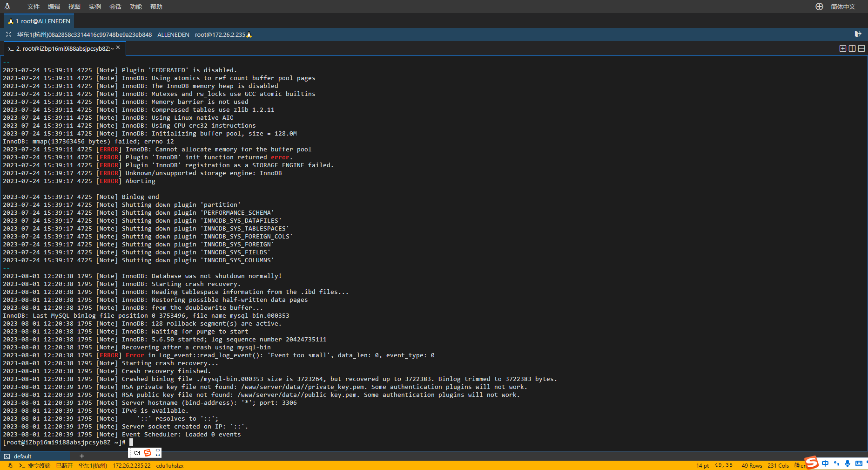Select the default profile tab at bottom
The width and height of the screenshot is (868, 470).
pyautogui.click(x=35, y=456)
